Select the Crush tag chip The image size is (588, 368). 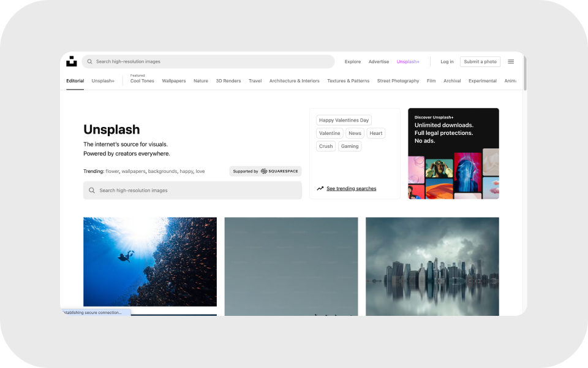(326, 146)
